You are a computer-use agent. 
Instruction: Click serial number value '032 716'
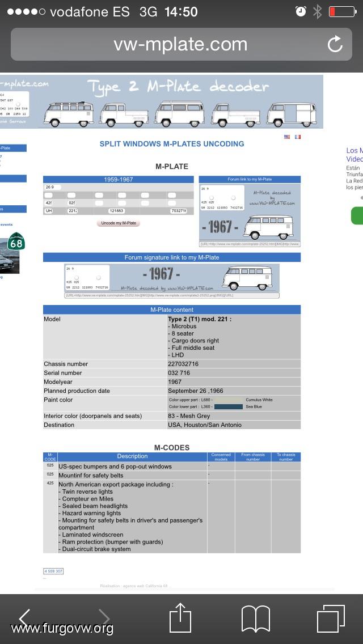point(180,373)
